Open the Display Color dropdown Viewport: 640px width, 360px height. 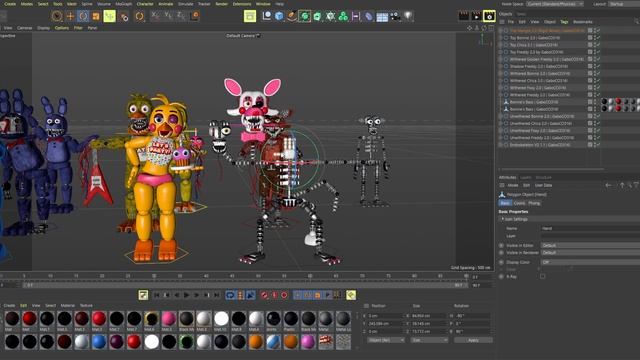pos(590,262)
